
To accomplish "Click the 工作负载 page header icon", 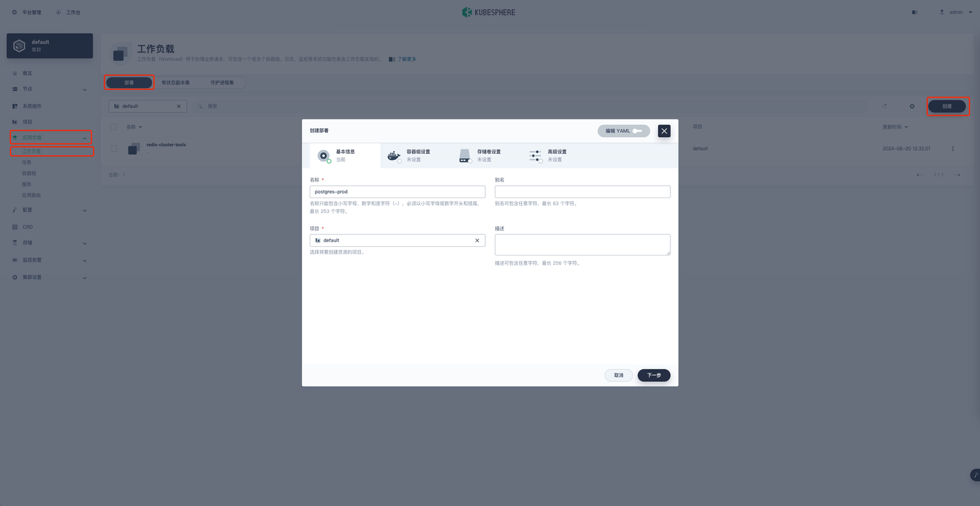I will point(120,54).
